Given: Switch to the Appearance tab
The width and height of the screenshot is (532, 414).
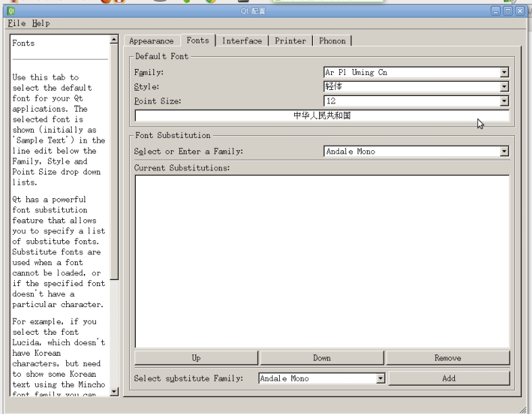Looking at the screenshot, I should tap(151, 41).
